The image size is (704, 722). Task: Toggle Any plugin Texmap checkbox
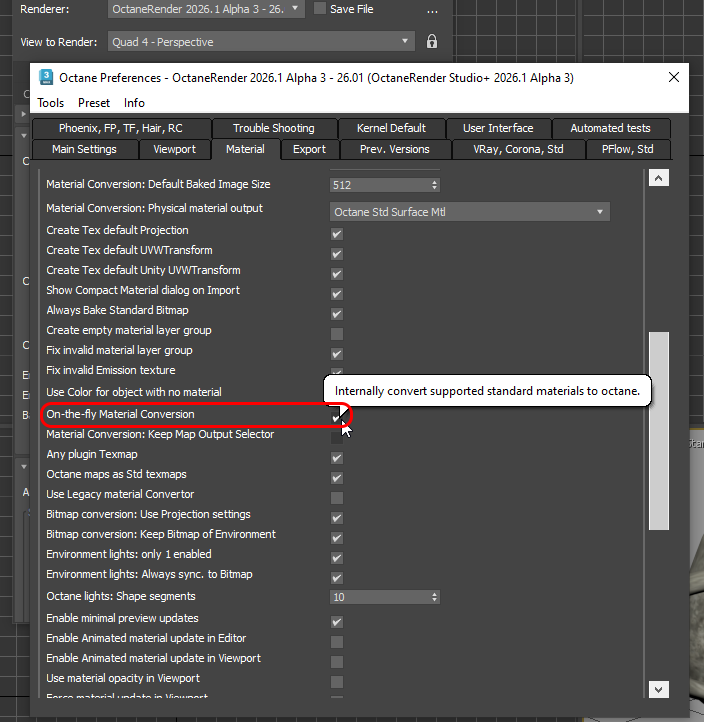point(337,458)
